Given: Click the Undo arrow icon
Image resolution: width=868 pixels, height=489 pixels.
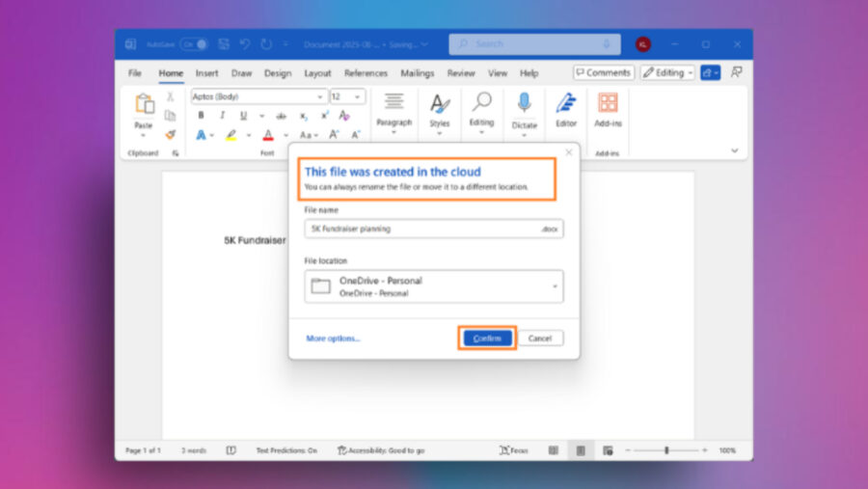Looking at the screenshot, I should pos(245,44).
